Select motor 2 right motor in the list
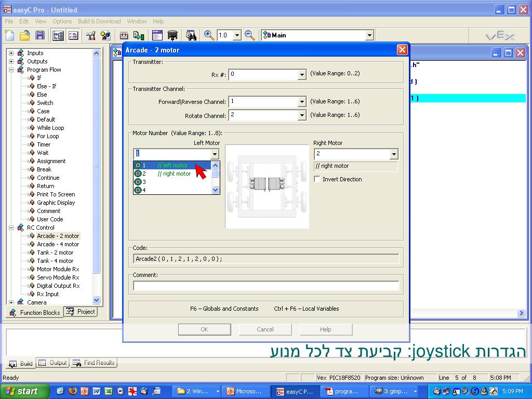 click(x=172, y=174)
